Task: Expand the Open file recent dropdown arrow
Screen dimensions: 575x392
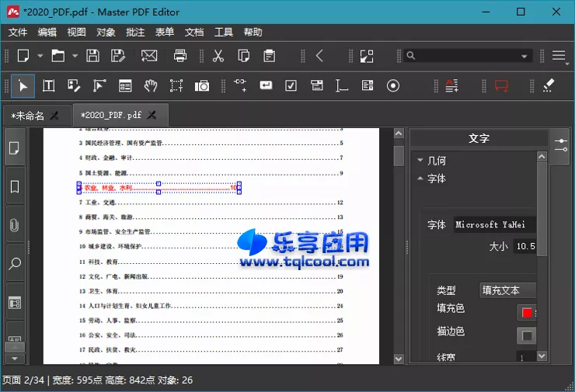Action: point(75,56)
